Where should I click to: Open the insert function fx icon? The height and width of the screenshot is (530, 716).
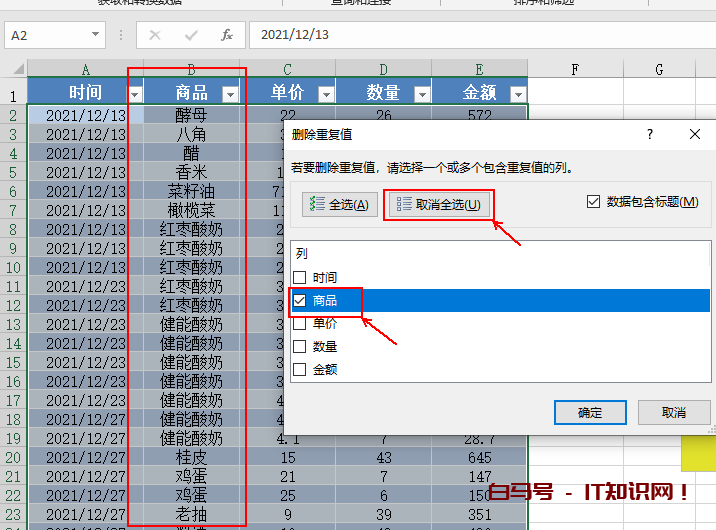pos(226,35)
